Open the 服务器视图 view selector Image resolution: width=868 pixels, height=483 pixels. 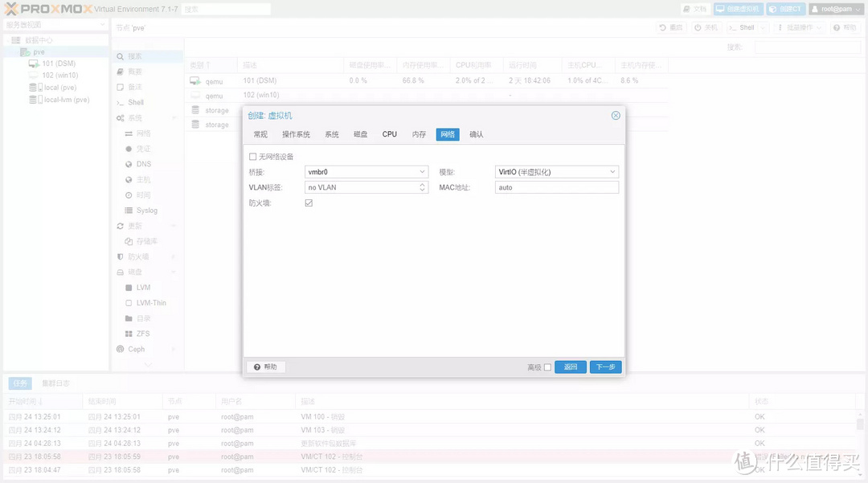click(55, 25)
